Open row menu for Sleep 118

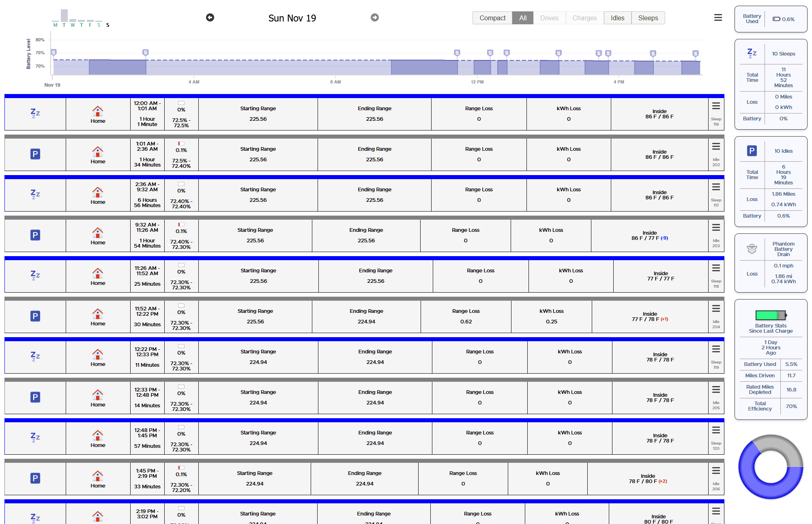point(716,268)
